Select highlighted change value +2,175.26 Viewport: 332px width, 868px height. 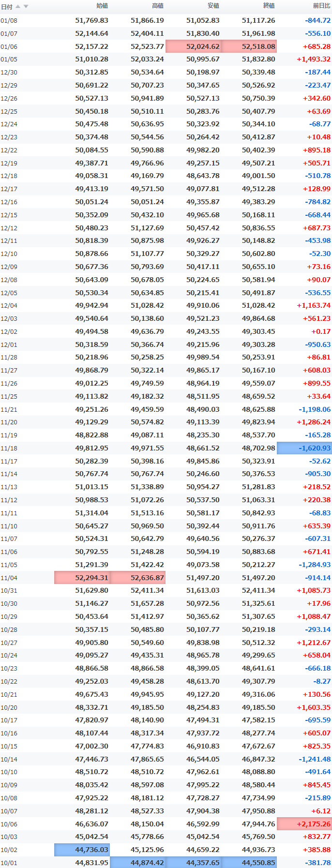304,824
